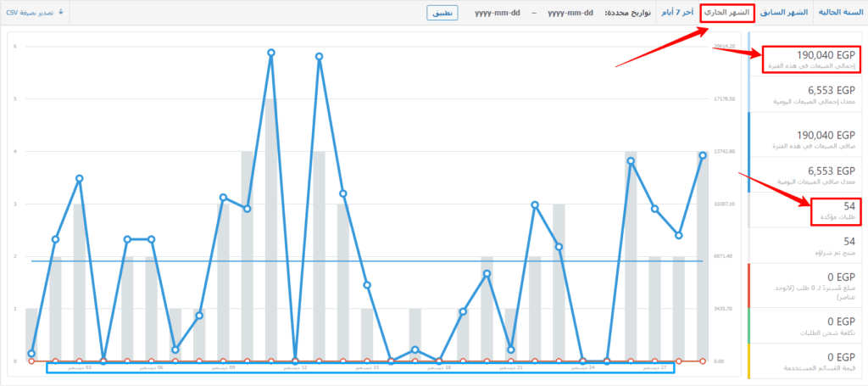Select the منتج تم شراؤه legend entry
Screen dimensions: 868x386
tap(807, 246)
